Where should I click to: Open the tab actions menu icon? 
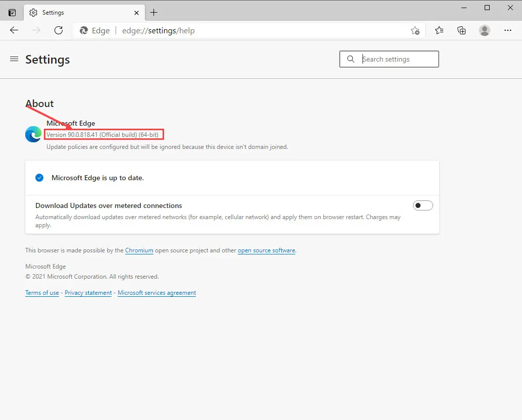[x=12, y=13]
